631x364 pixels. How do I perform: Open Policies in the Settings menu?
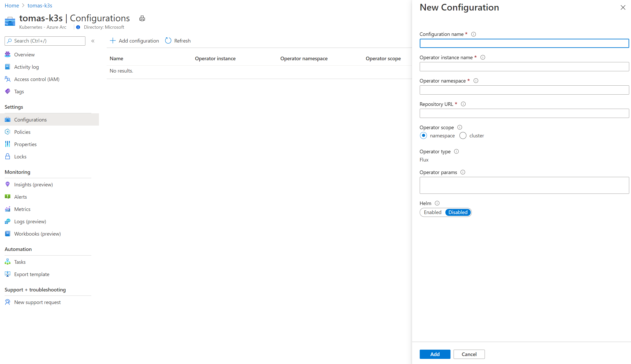coord(22,132)
